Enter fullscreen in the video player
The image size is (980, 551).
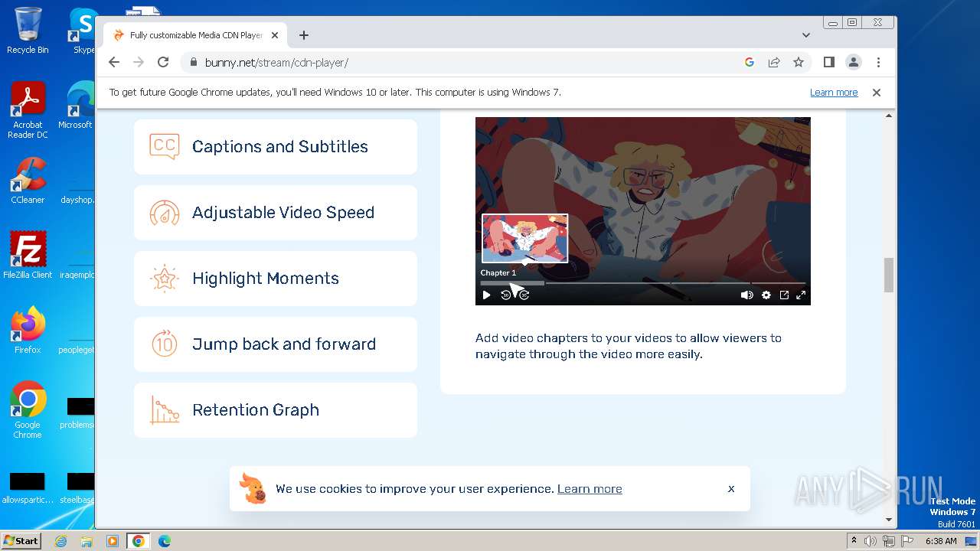[801, 295]
